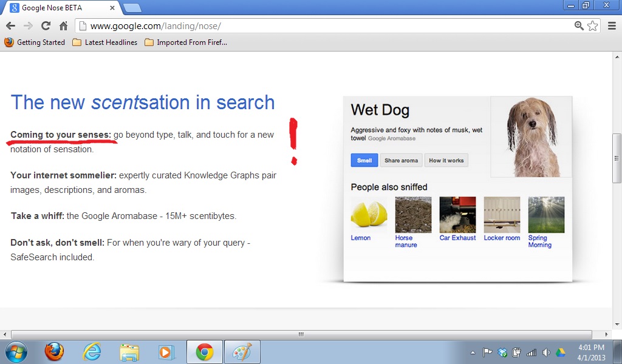
Task: Restore down the Chrome window
Action: pos(586,5)
